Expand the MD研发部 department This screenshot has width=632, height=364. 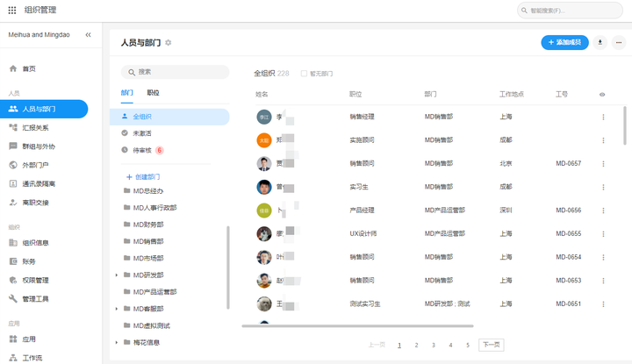[117, 275]
